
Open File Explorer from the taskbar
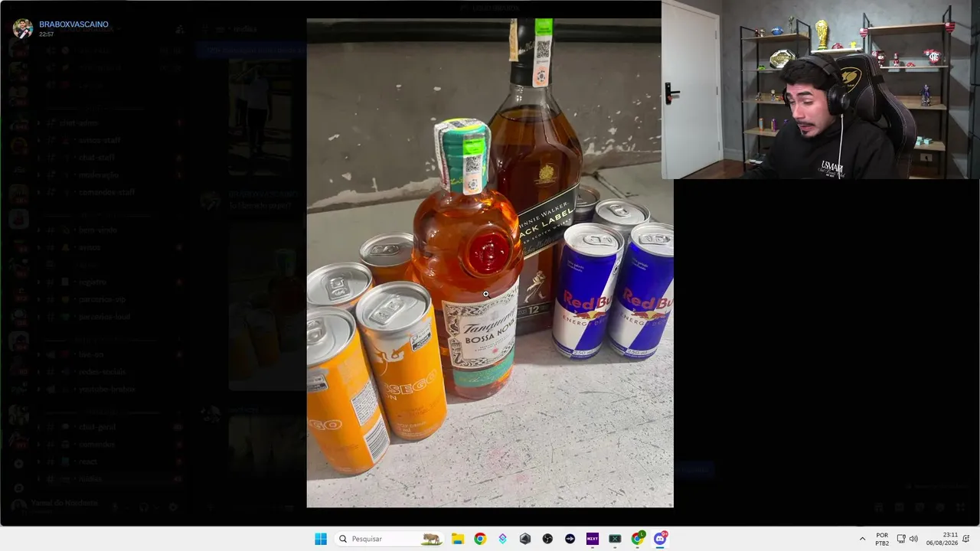[458, 539]
